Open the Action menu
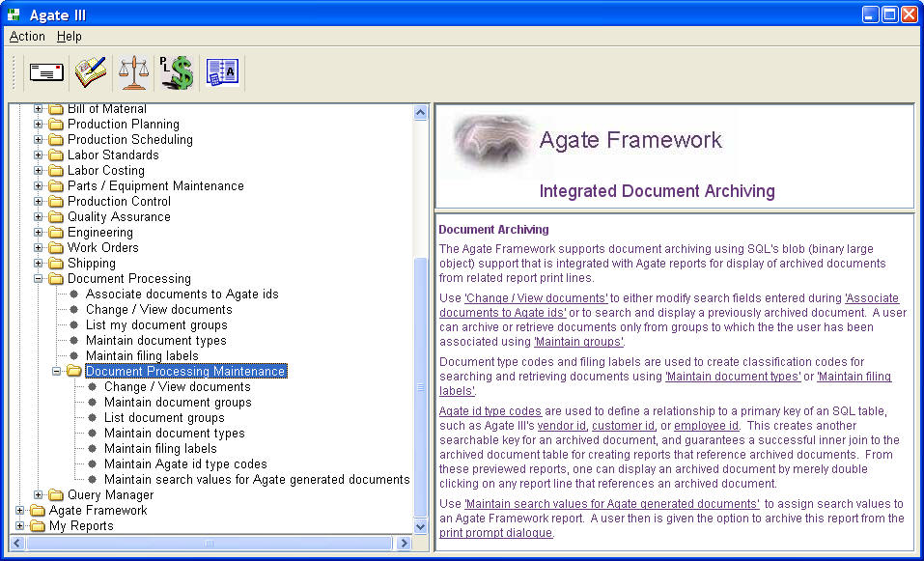The image size is (924, 561). click(27, 37)
